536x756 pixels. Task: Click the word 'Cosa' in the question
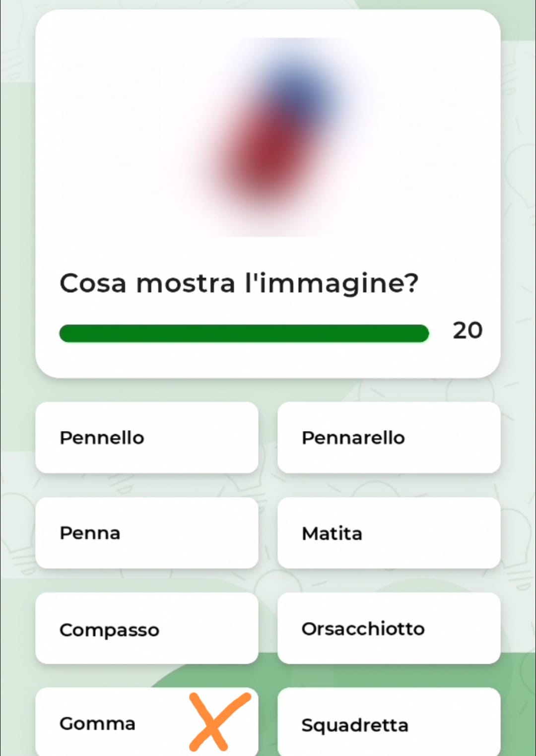click(x=93, y=284)
